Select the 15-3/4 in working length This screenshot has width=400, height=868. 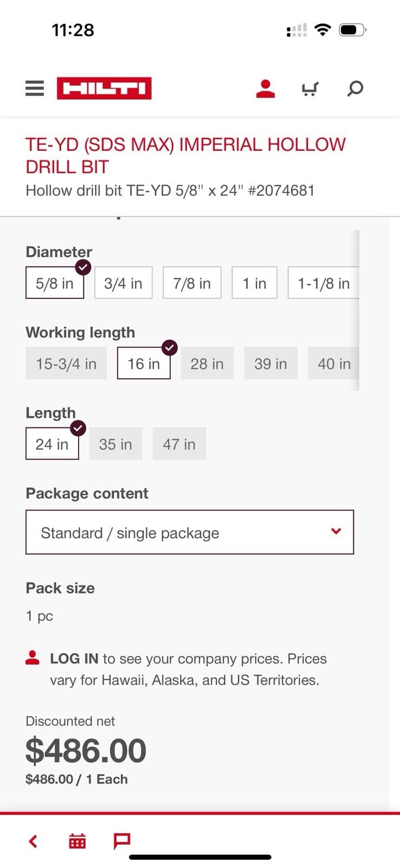(x=66, y=363)
